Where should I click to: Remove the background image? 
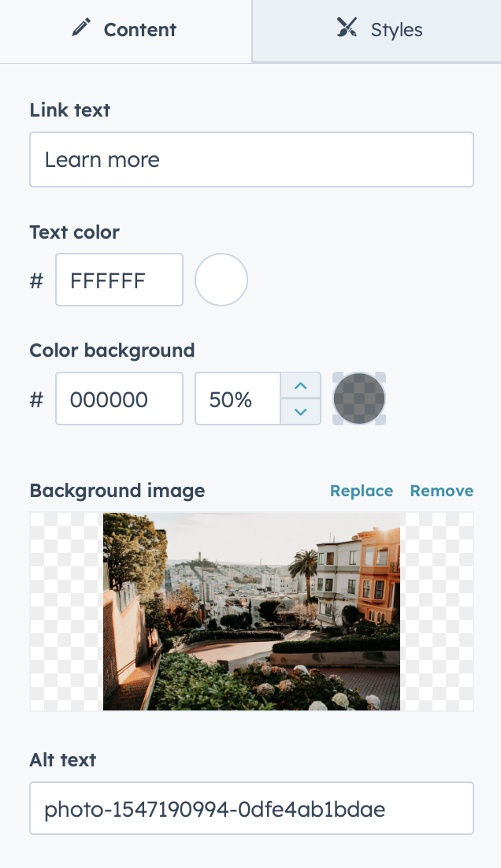tap(442, 491)
